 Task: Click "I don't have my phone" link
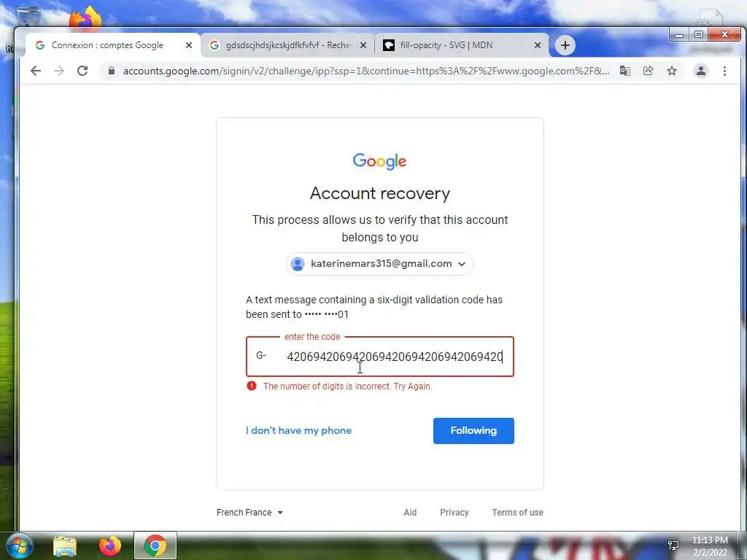[298, 430]
